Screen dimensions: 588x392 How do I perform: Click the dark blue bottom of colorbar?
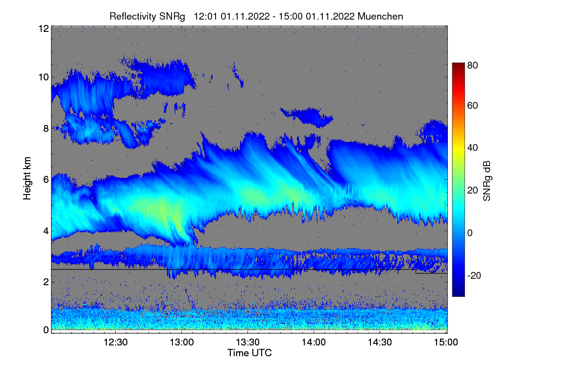458,292
